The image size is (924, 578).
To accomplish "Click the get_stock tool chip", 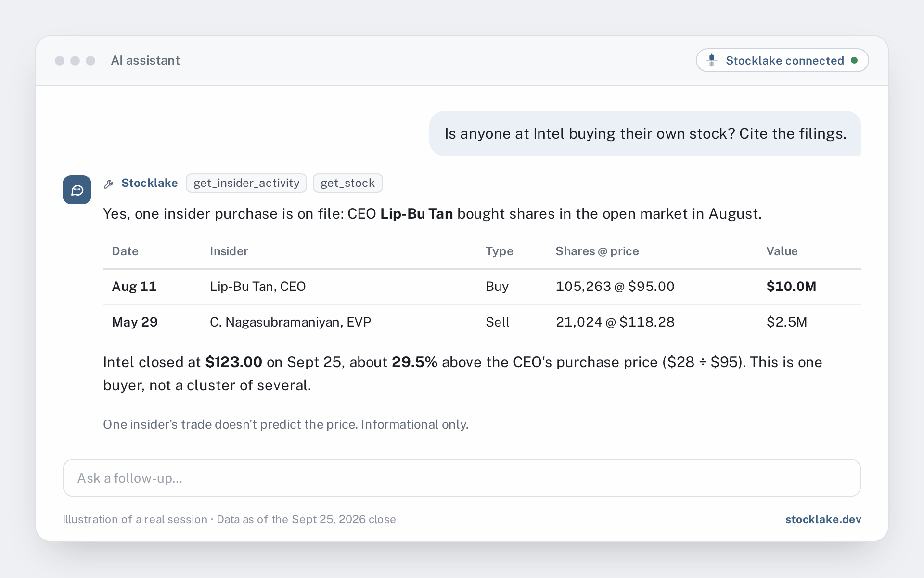I will tap(347, 183).
